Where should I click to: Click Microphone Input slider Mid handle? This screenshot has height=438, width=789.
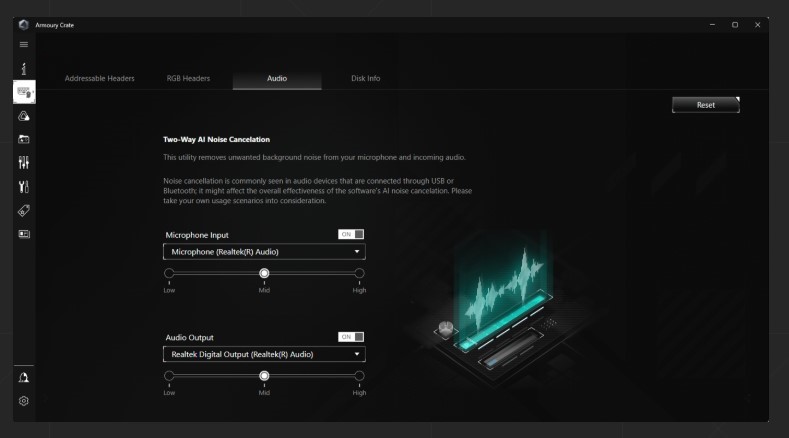point(264,273)
